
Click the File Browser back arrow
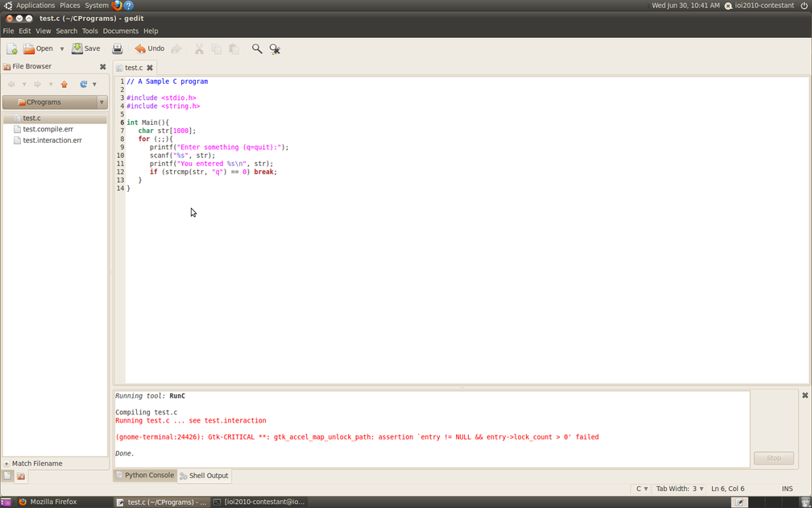[11, 84]
